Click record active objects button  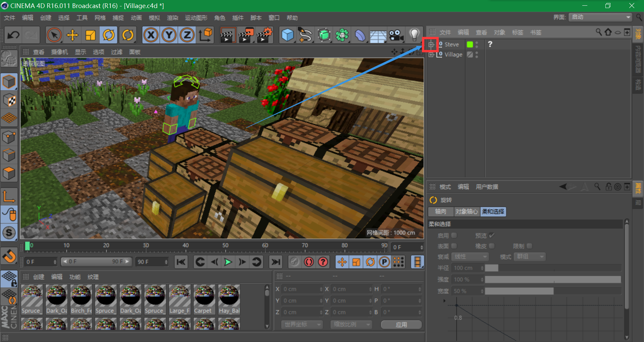(x=309, y=262)
